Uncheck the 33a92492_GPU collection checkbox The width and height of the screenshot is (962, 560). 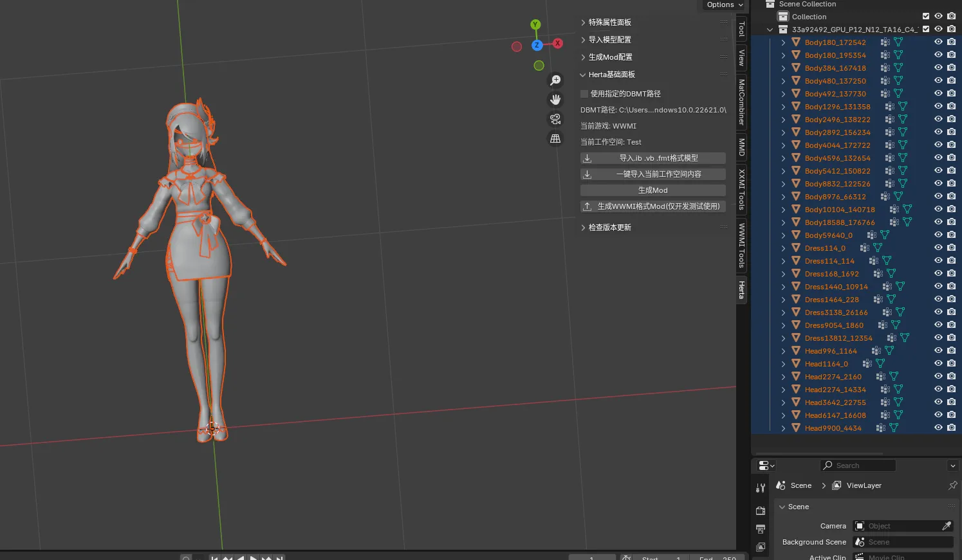pyautogui.click(x=926, y=29)
